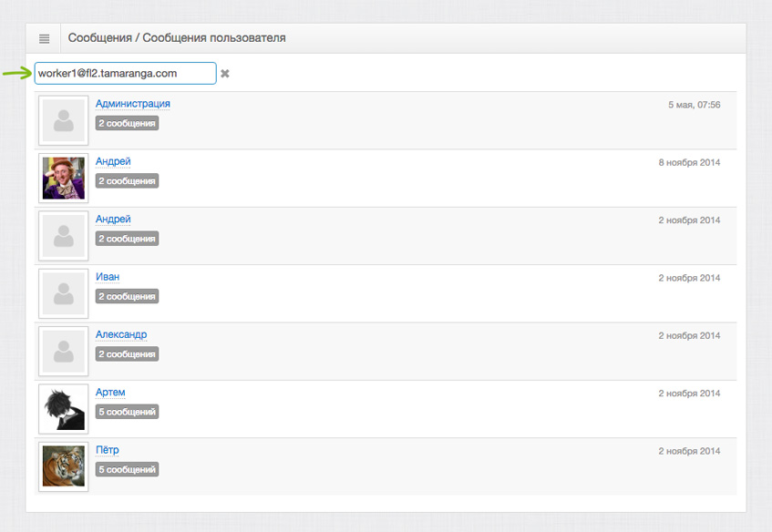The image size is (772, 532).
Task: Click the 2 сообщения badge under Администрация
Action: 127,124
